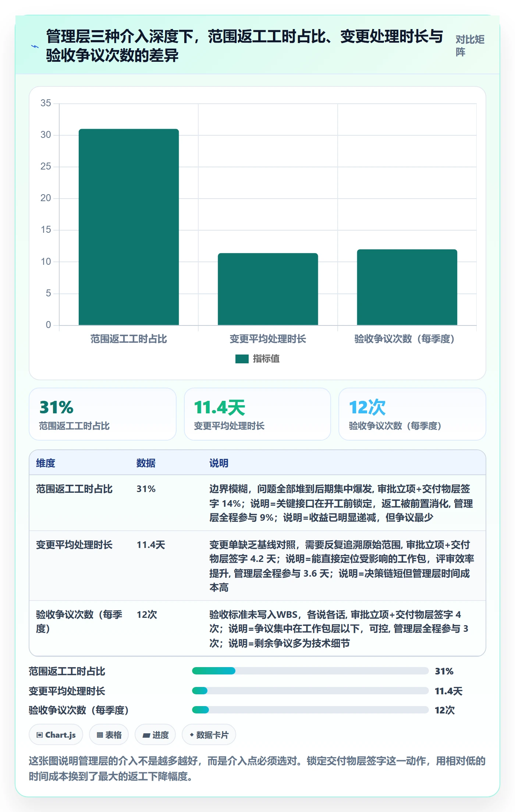Click the 数据卡片 chip

click(x=209, y=735)
